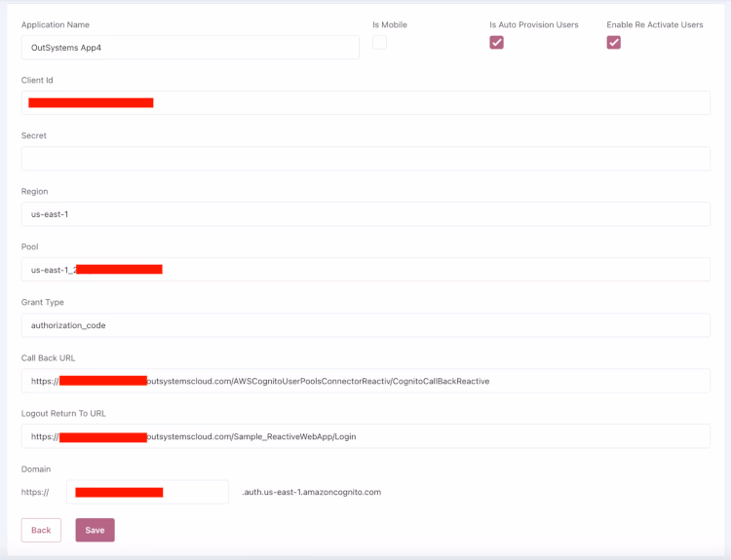The image size is (731, 560).
Task: Focus the Call Back URL field
Action: tap(365, 381)
